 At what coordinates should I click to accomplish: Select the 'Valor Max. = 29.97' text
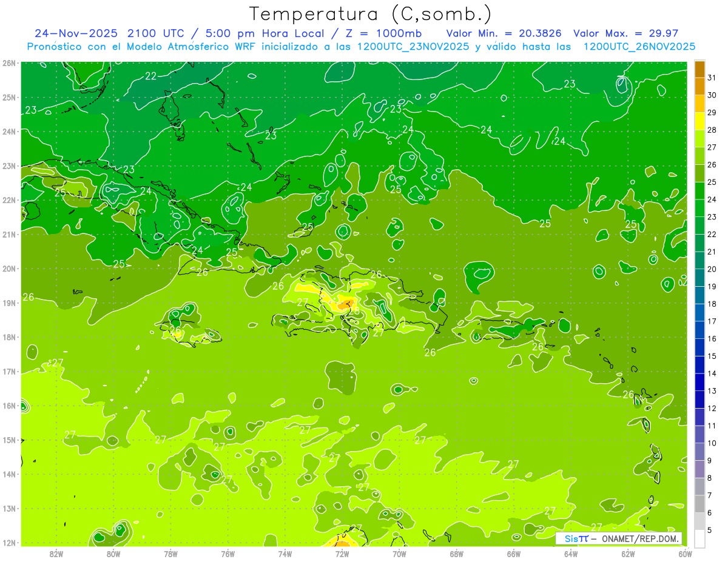click(x=625, y=33)
